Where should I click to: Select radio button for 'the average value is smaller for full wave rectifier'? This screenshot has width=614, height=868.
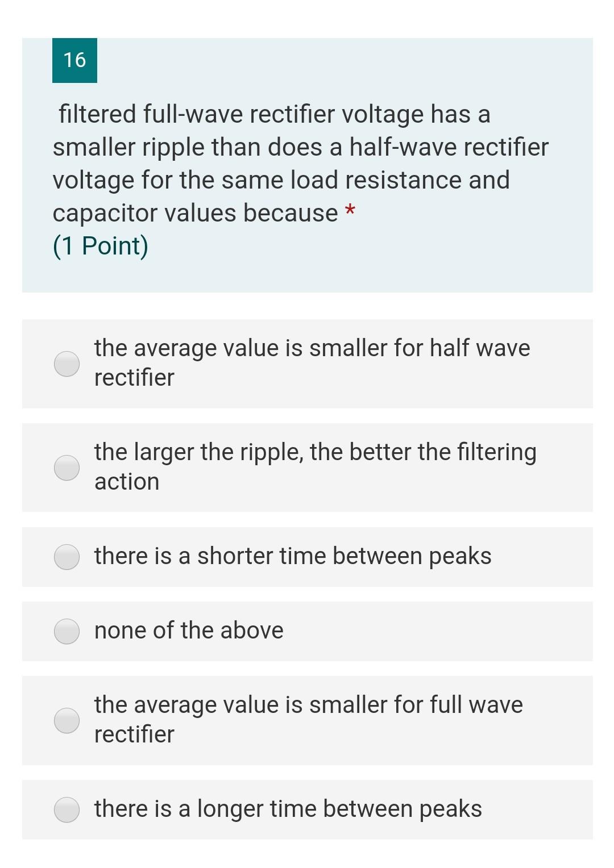(x=68, y=720)
